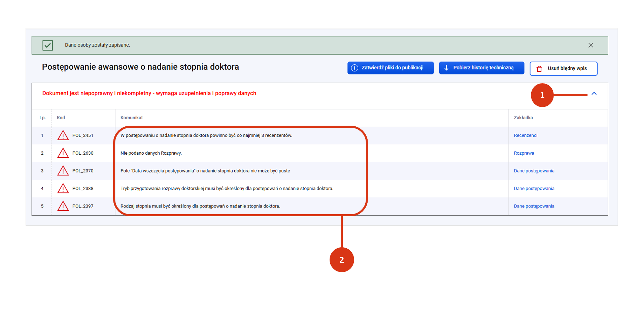Image resolution: width=644 pixels, height=316 pixels.
Task: Click the warning triangle for POL_2388
Action: click(63, 189)
